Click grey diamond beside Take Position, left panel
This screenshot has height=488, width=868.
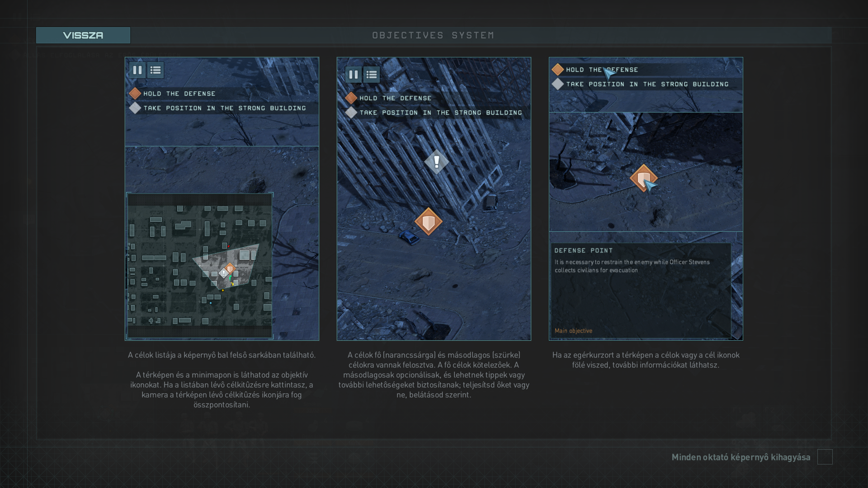(135, 108)
